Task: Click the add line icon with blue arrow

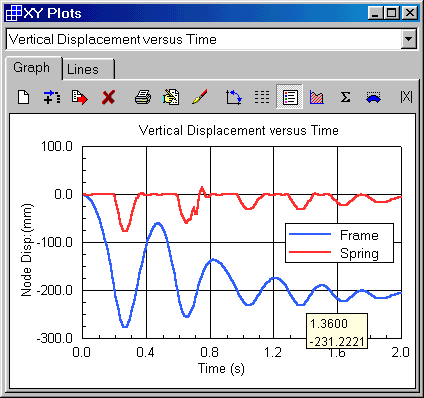Action: click(x=52, y=97)
